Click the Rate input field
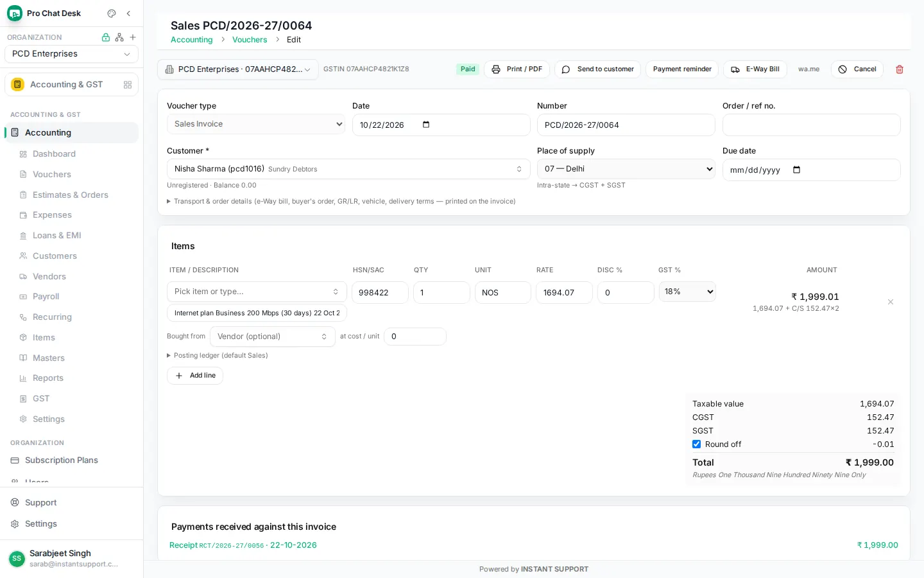Image resolution: width=924 pixels, height=578 pixels. [x=564, y=292]
